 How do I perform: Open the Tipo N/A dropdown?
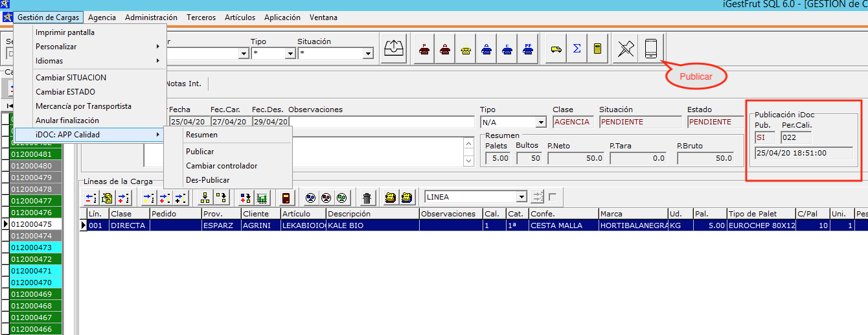tap(541, 122)
